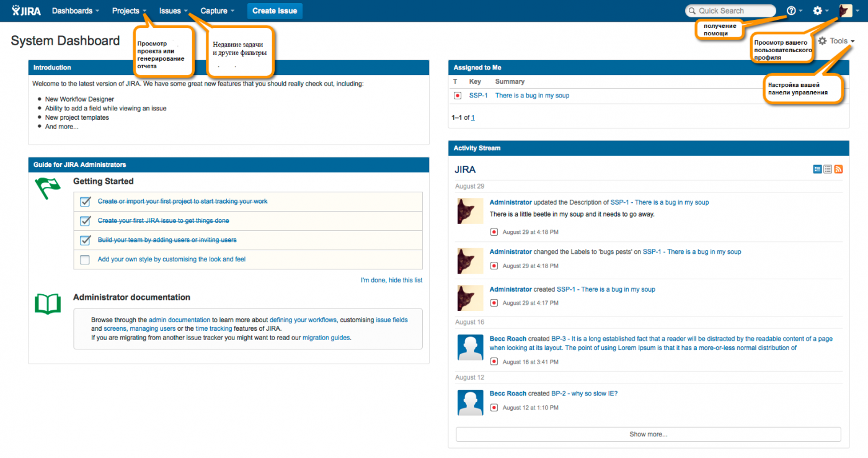
Task: Check the 'Add your own style' checkbox
Action: (x=85, y=259)
